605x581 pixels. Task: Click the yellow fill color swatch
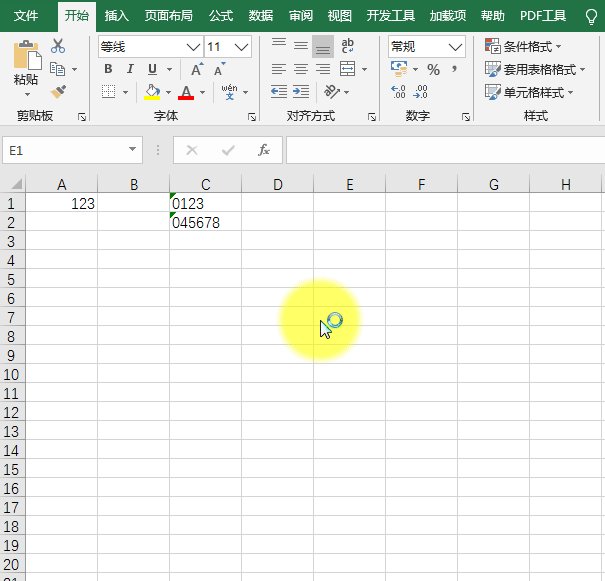[152, 92]
